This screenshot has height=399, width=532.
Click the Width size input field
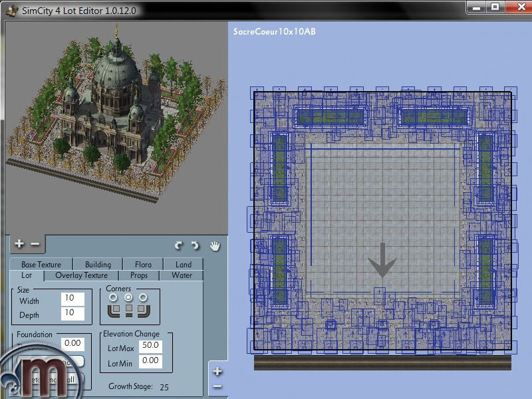(72, 299)
